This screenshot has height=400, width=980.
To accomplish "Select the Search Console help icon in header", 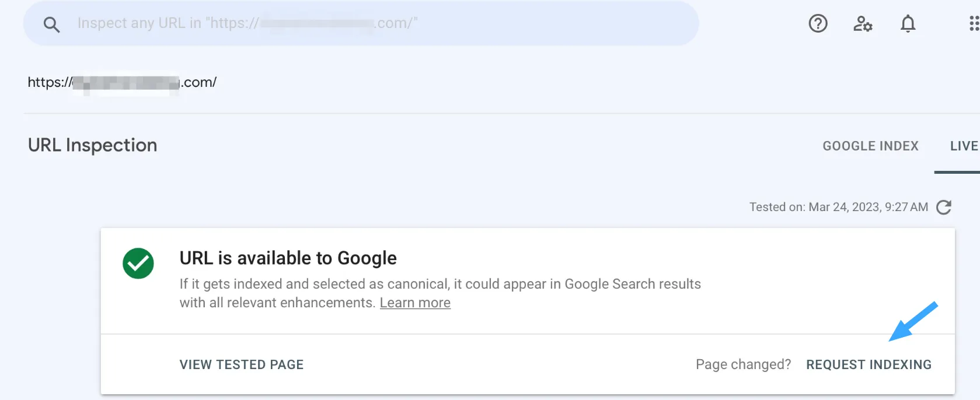I will pyautogui.click(x=818, y=24).
